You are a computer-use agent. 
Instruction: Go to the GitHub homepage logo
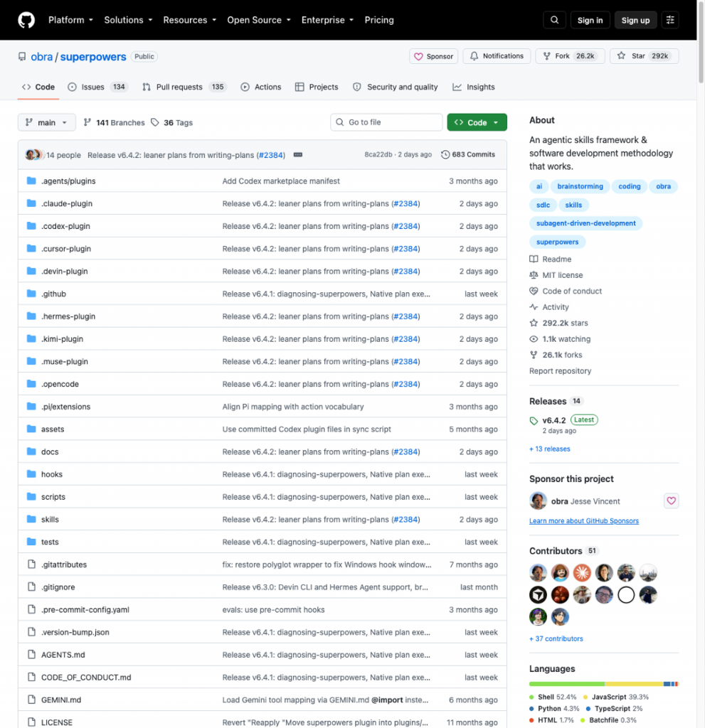(26, 20)
